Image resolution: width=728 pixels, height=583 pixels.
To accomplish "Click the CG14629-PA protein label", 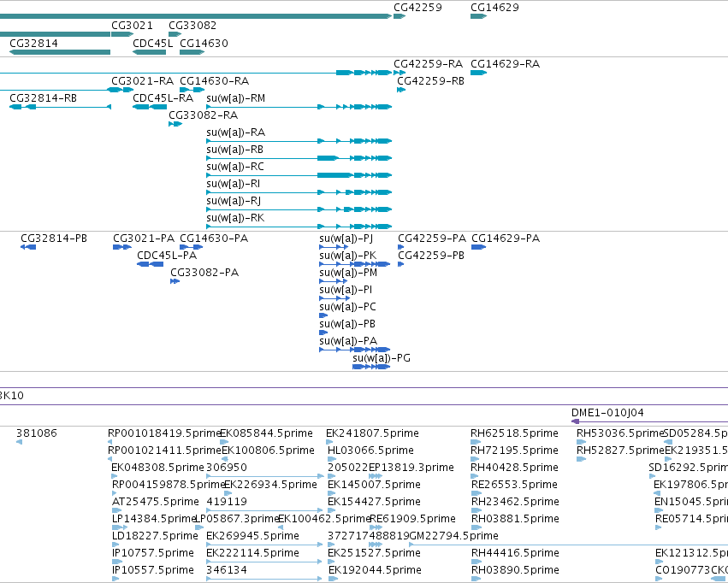I will pyautogui.click(x=506, y=238).
